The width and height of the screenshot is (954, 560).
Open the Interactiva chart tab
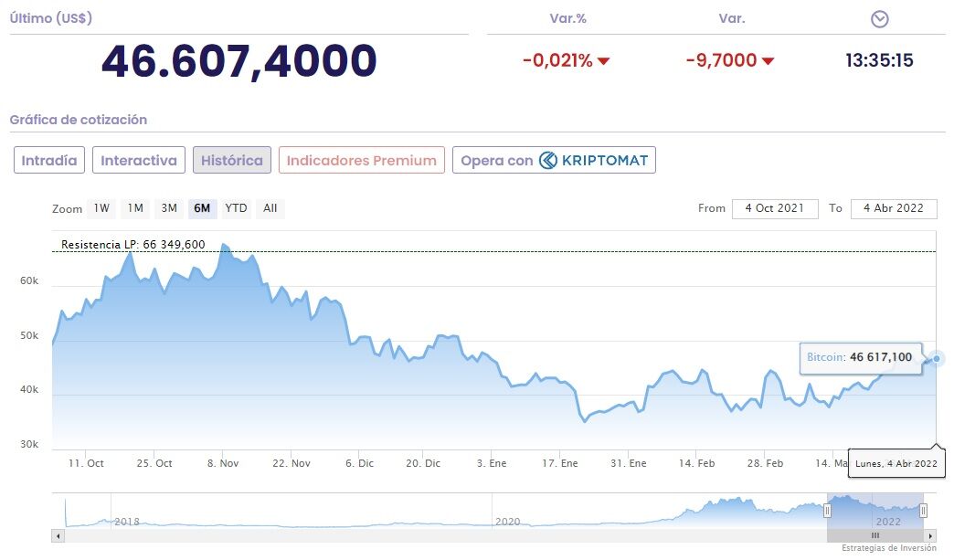139,161
